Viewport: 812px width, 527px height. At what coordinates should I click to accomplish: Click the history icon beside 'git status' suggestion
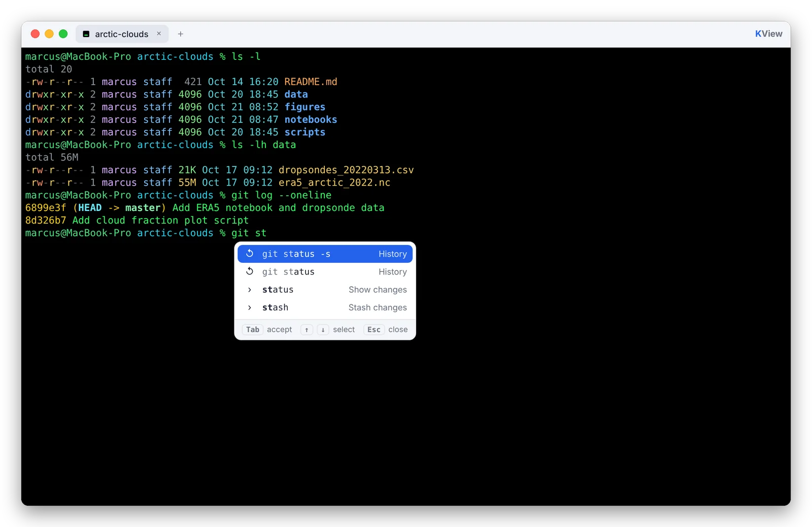[250, 271]
